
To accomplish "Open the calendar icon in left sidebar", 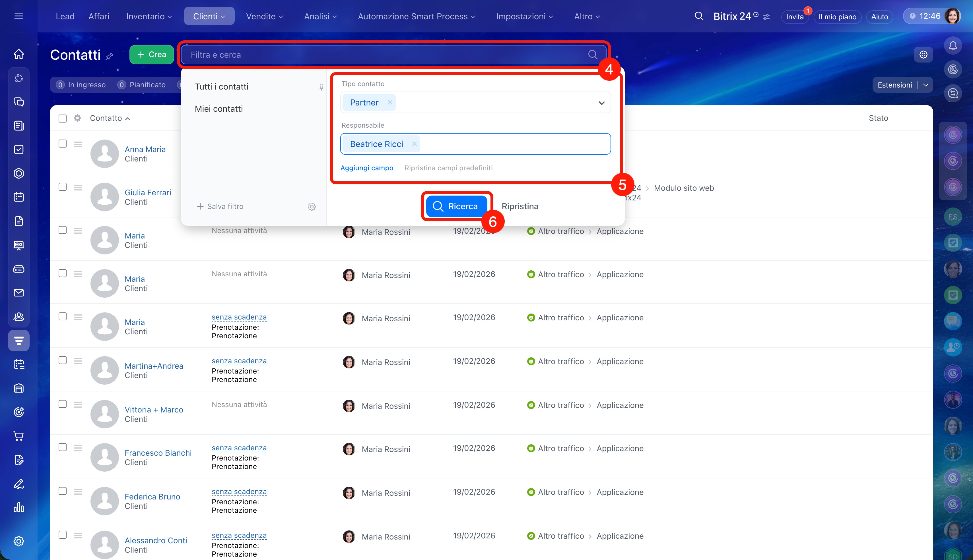I will click(18, 197).
